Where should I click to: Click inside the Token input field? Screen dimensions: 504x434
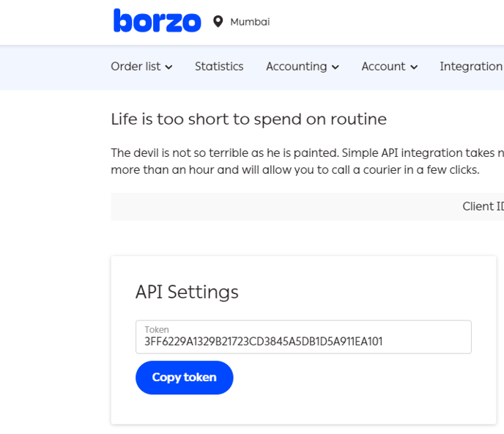tap(303, 336)
